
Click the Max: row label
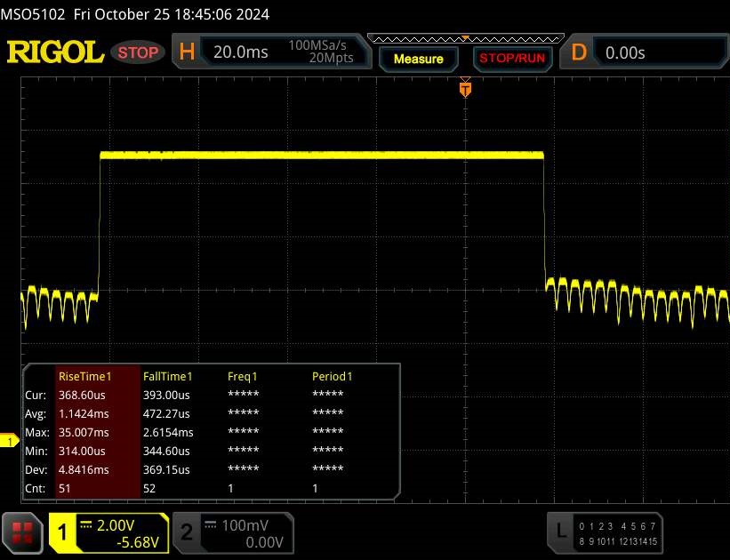tap(36, 433)
